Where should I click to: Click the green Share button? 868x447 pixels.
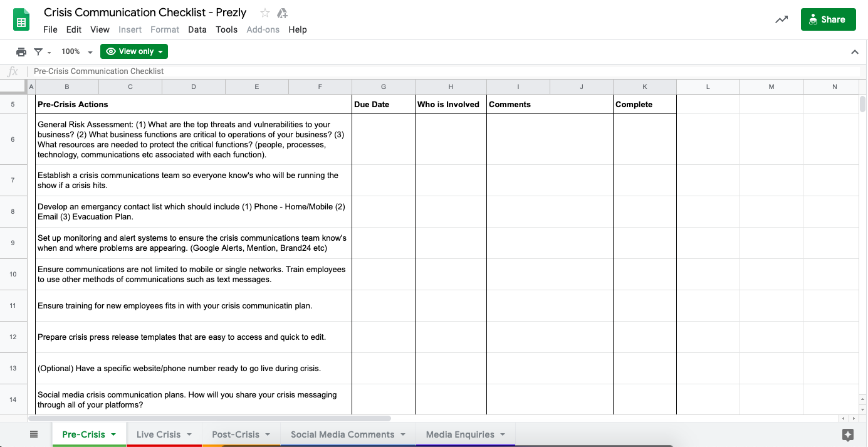(x=827, y=19)
